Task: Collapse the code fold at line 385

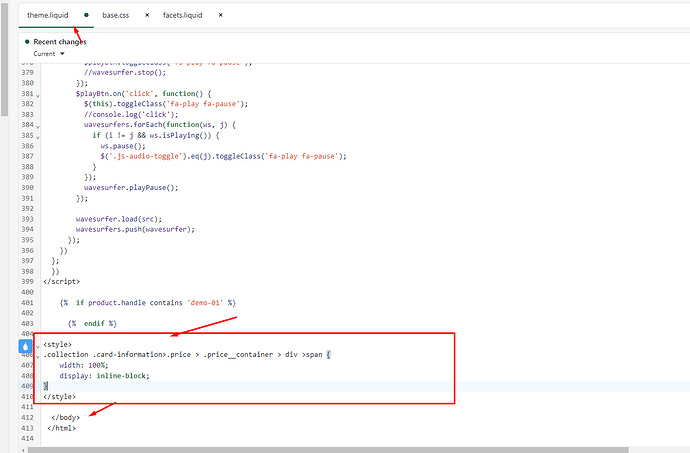Action: pos(38,135)
